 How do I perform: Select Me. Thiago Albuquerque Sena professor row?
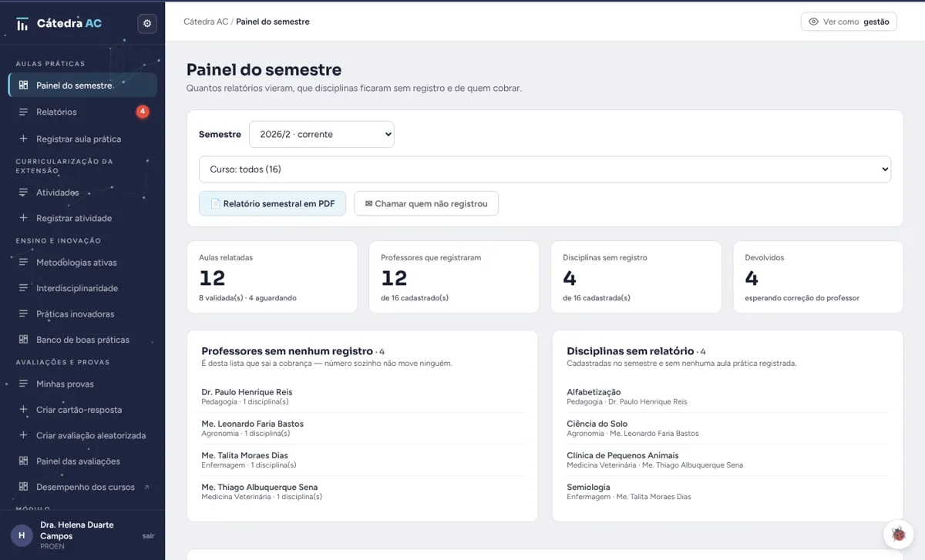pyautogui.click(x=362, y=491)
